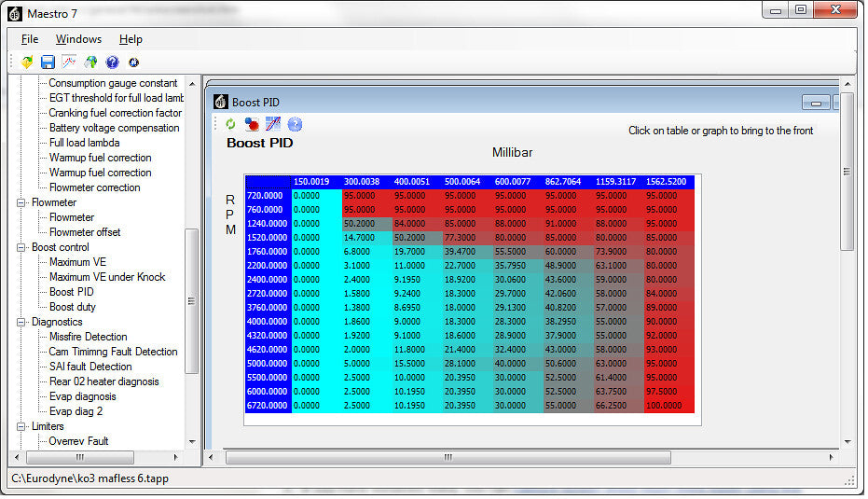The height and width of the screenshot is (499, 868).
Task: Click the light blue help icon in Boost PID window
Action: [x=295, y=124]
